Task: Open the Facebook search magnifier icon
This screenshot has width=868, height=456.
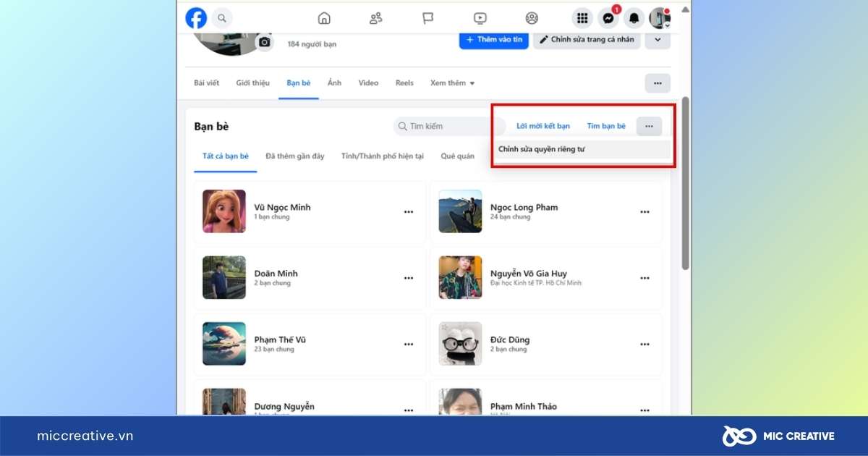Action: [x=222, y=18]
